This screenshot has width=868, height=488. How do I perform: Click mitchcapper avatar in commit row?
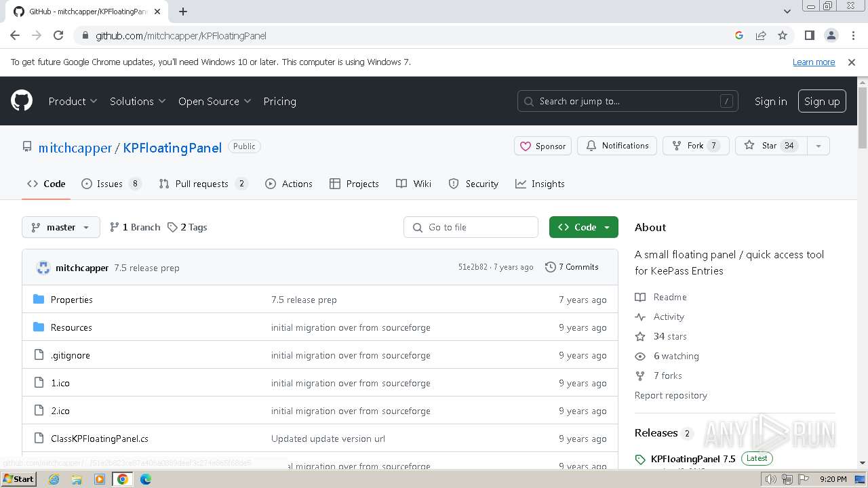click(43, 268)
